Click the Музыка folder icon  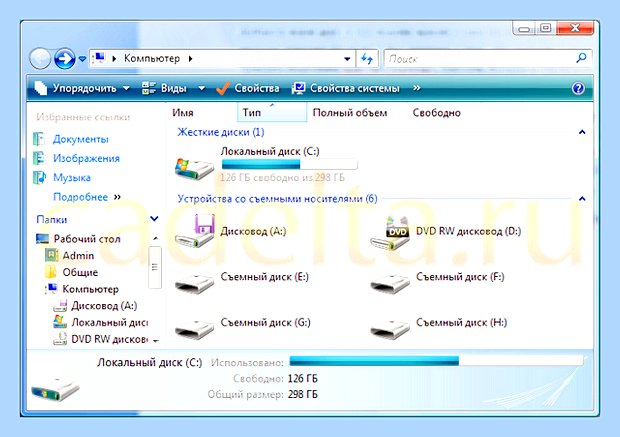pyautogui.click(x=39, y=178)
